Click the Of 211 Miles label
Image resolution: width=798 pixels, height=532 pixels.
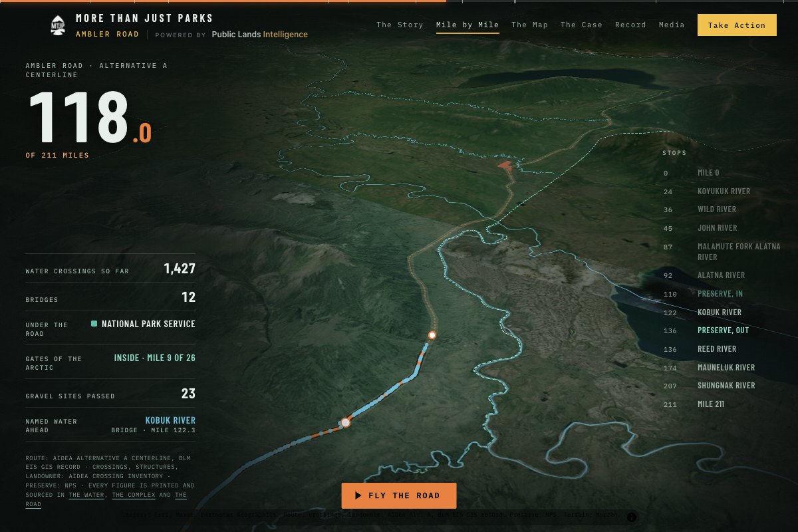[57, 156]
